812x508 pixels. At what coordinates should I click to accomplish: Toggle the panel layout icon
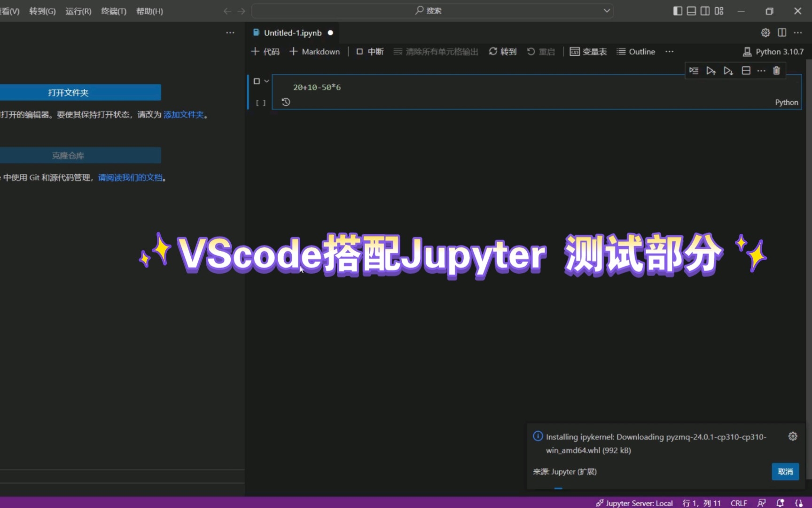691,10
